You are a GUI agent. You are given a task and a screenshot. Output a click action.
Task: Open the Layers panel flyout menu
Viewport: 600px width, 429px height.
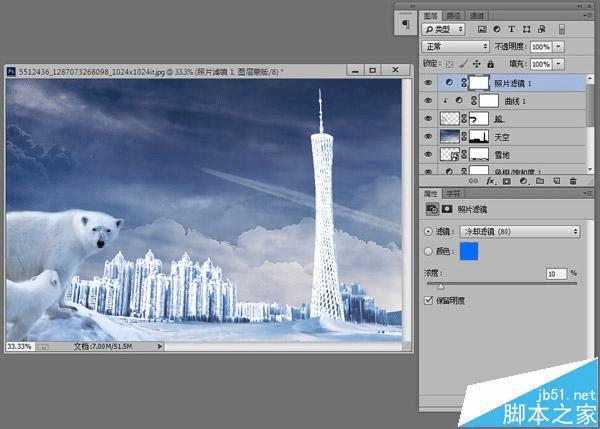tap(586, 15)
